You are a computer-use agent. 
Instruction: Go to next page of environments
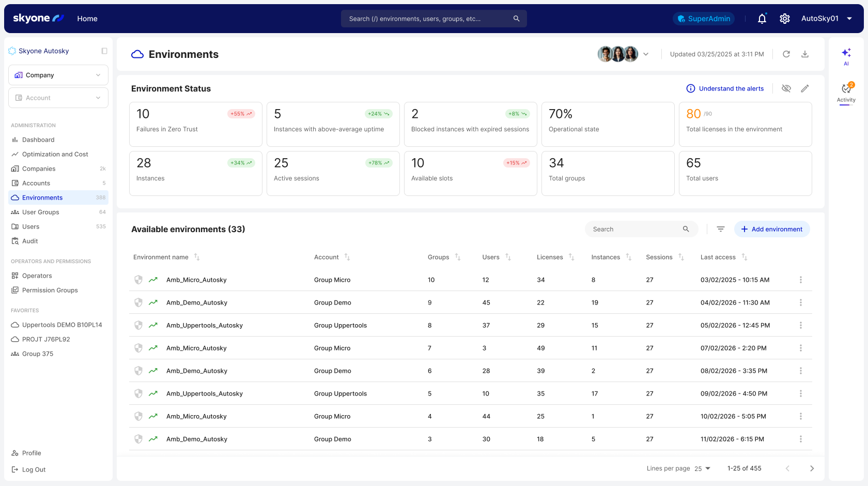click(x=812, y=468)
